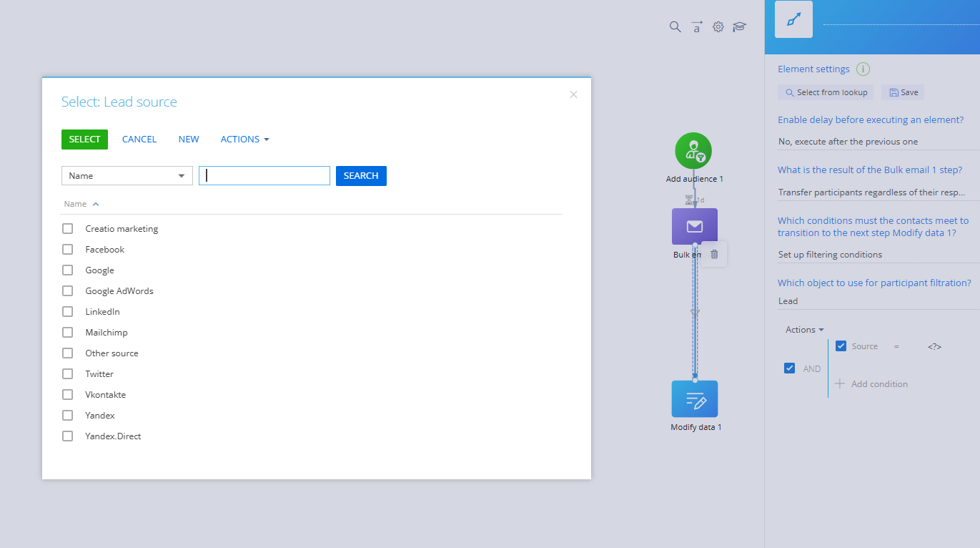Select the Other source row
Viewport: 980px width, 548px height.
pos(312,353)
